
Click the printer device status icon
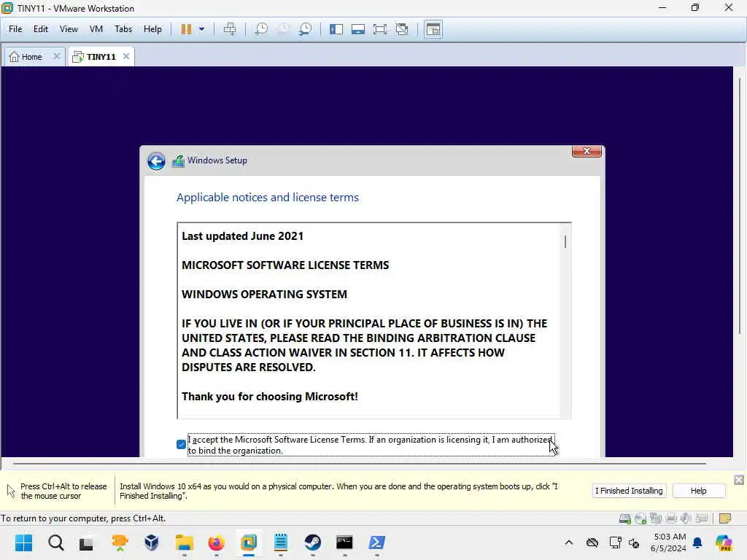(x=671, y=518)
